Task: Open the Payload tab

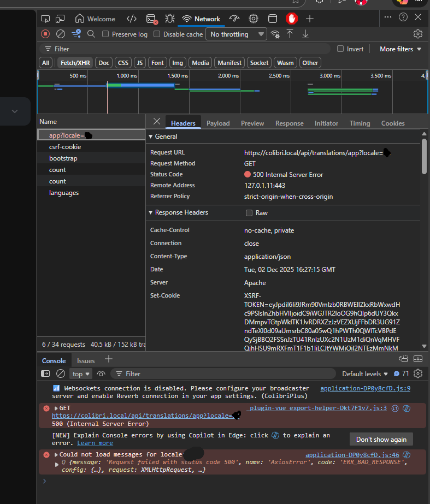Action: [218, 123]
